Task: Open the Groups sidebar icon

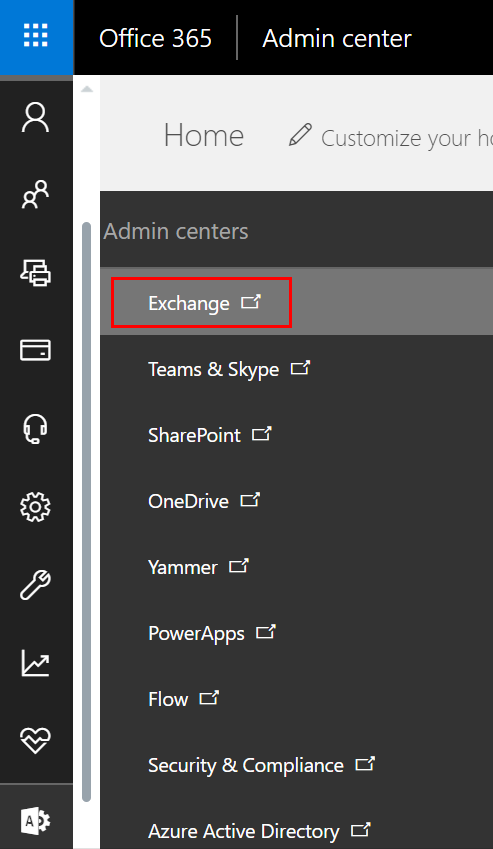Action: pos(36,195)
